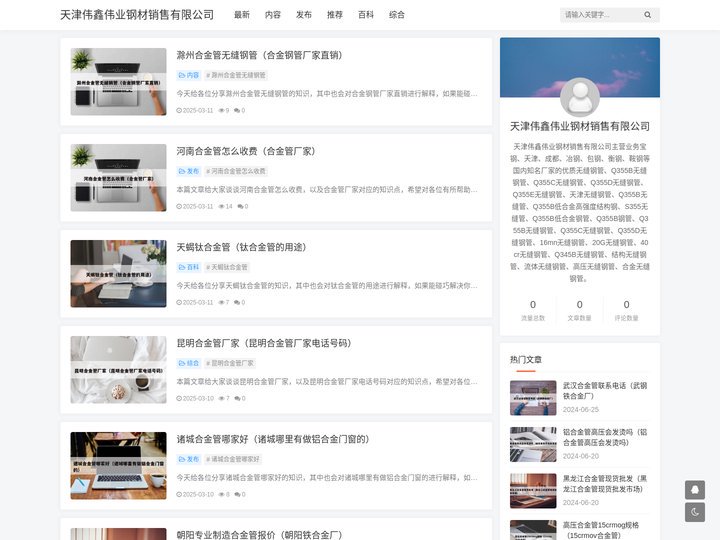
Task: Open hot article 黑龙江合金管现货批发
Action: [605, 484]
